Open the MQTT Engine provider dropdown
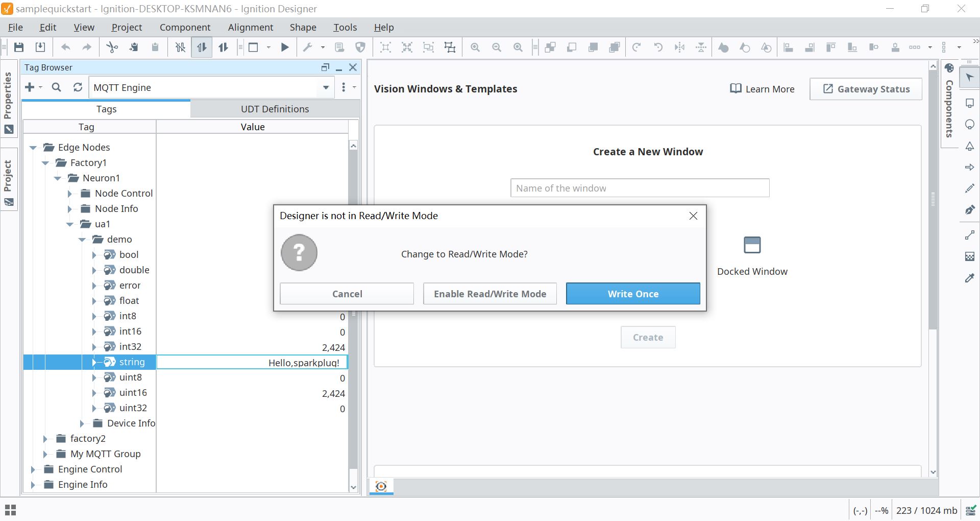 (x=326, y=87)
